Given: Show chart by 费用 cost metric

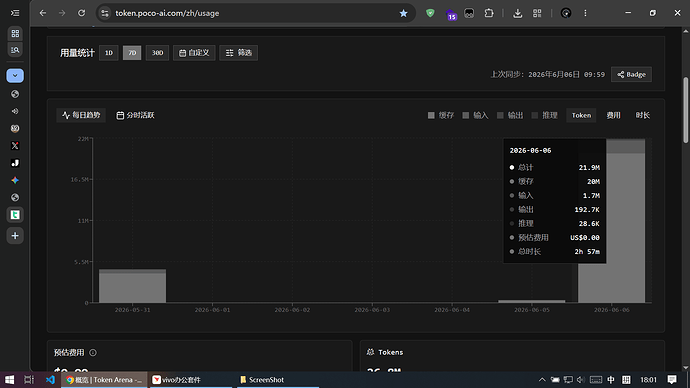Looking at the screenshot, I should (x=613, y=115).
